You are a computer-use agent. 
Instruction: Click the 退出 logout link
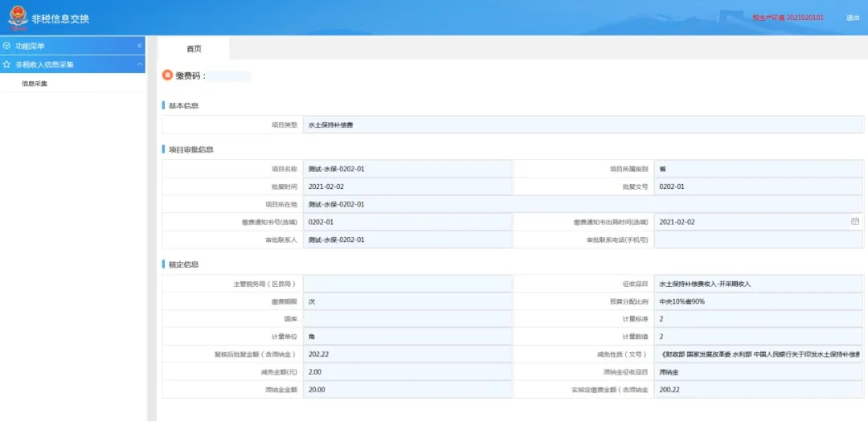tap(853, 18)
